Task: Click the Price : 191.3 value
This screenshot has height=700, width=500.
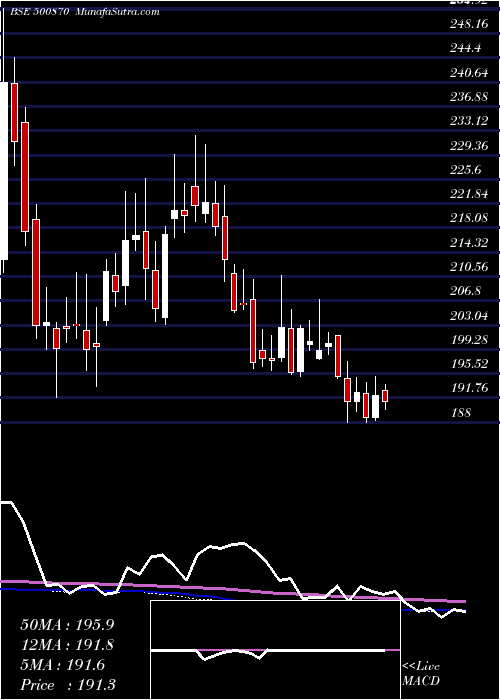Action: [x=68, y=685]
